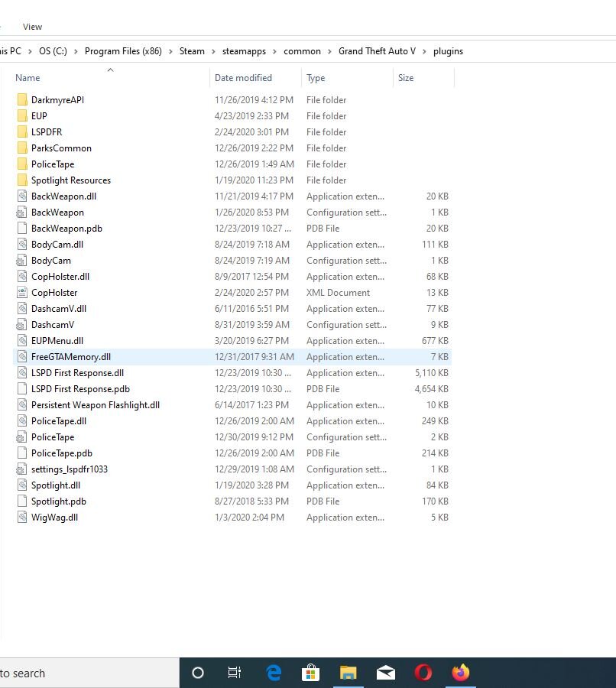Sort by the Name column header
Viewport: 616px width, 688px height.
coord(28,78)
